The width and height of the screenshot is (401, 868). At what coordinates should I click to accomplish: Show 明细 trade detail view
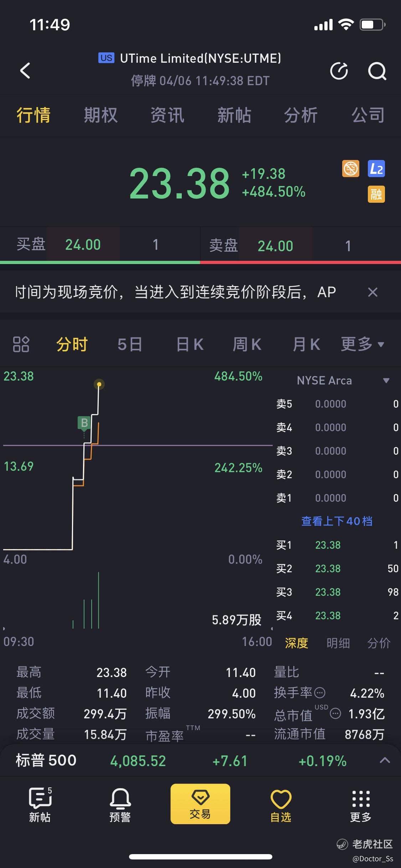coord(338,643)
